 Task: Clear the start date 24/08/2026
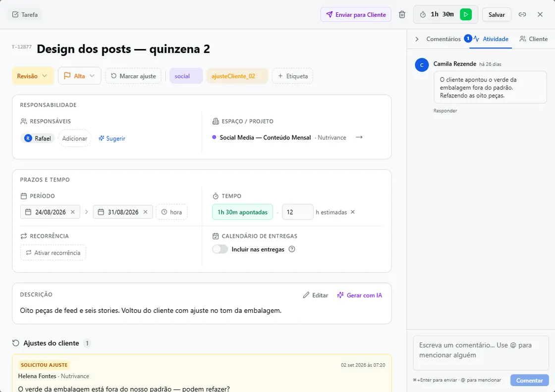click(73, 212)
